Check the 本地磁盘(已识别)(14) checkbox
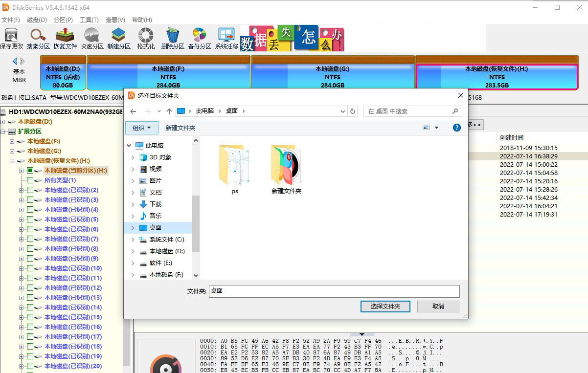This screenshot has width=588, height=373. [30, 307]
